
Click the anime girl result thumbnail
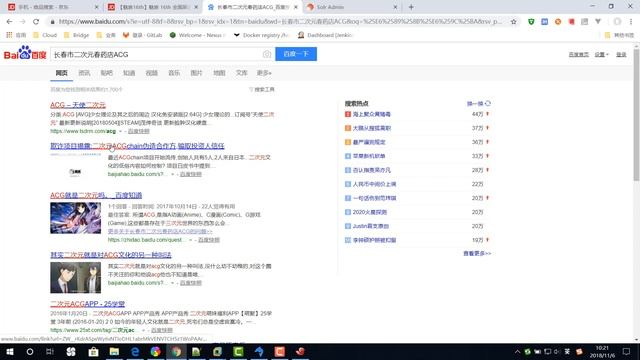[x=76, y=218]
